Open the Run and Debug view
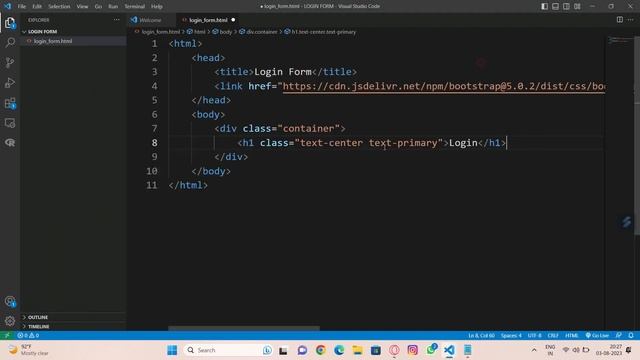 tap(10, 82)
